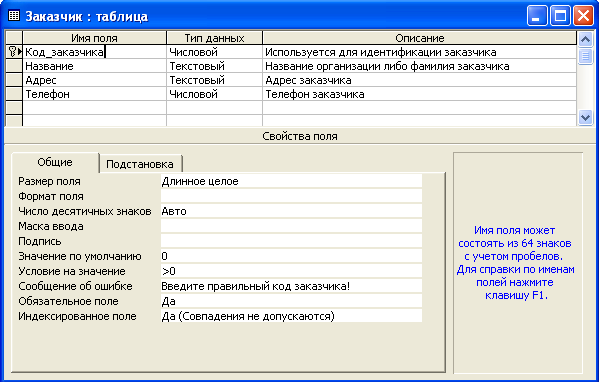This screenshot has width=599, height=382.
Task: Click the Сообщение об ошибке property box
Action: (291, 286)
